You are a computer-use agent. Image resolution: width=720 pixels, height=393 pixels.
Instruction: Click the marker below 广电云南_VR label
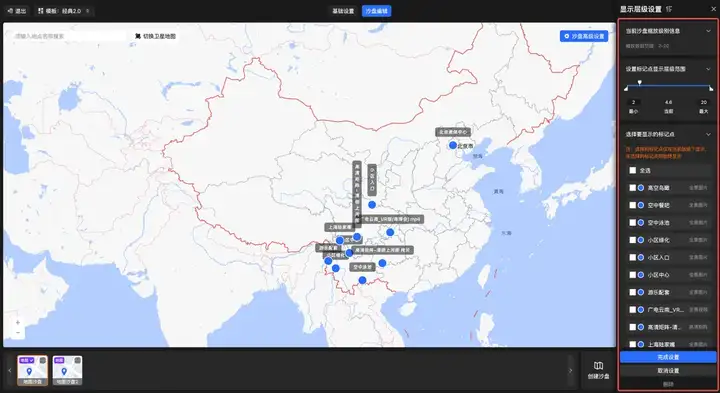390,232
